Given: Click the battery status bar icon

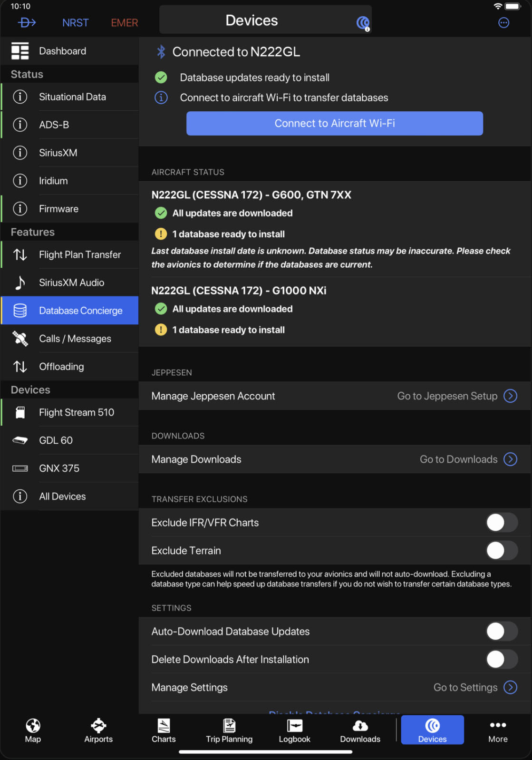Looking at the screenshot, I should coord(513,6).
